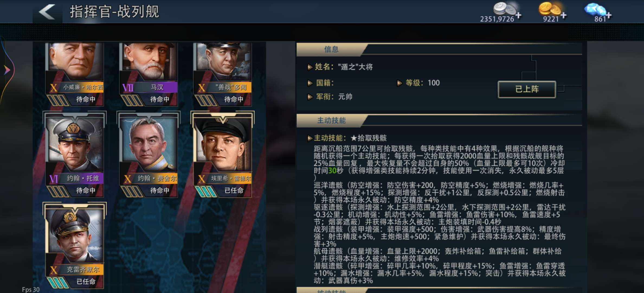Click the 主动技能 section header
This screenshot has width=644, height=293.
(331, 120)
